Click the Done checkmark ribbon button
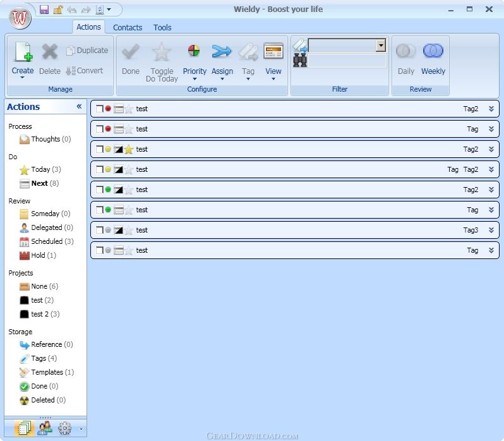504x441 pixels. [131, 59]
